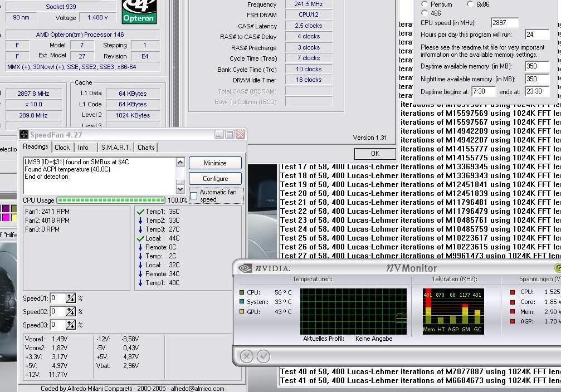This screenshot has height=392, width=561.
Task: Click the CAS# Latency 2.5 clocks value
Action: click(x=309, y=26)
